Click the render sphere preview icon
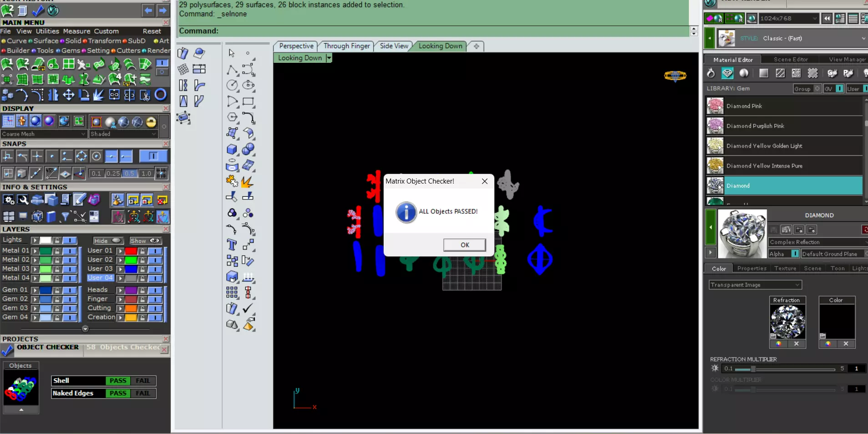This screenshot has height=434, width=868. pos(751,19)
